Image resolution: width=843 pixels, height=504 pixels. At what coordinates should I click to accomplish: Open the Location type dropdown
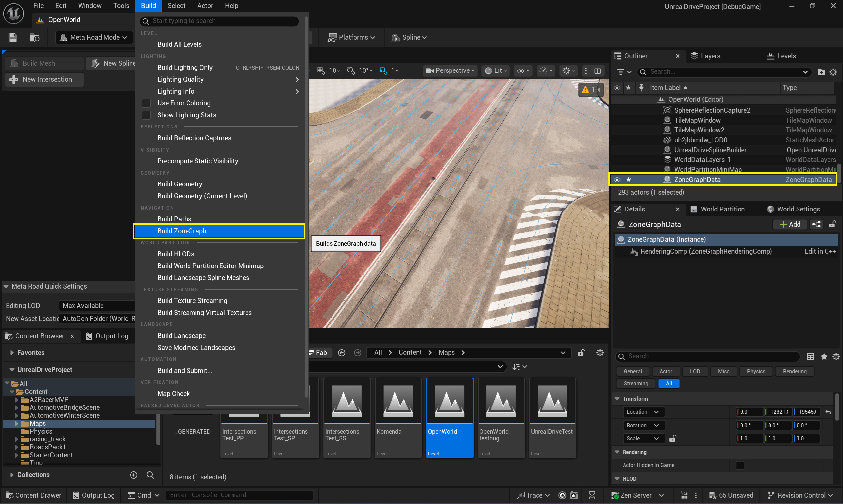pyautogui.click(x=643, y=412)
